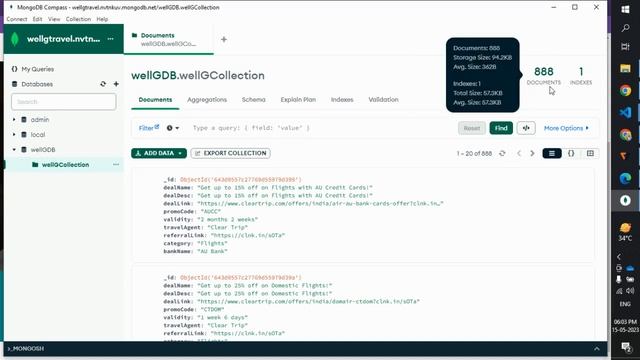Image resolution: width=640 pixels, height=360 pixels.
Task: Export query to language code button
Action: [x=526, y=128]
